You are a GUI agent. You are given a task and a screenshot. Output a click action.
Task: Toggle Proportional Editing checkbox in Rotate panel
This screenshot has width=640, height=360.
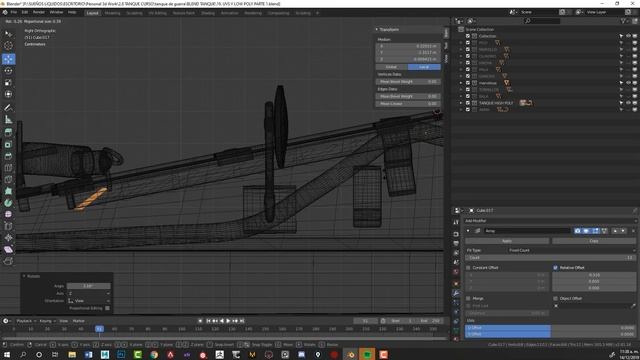pyautogui.click(x=108, y=308)
